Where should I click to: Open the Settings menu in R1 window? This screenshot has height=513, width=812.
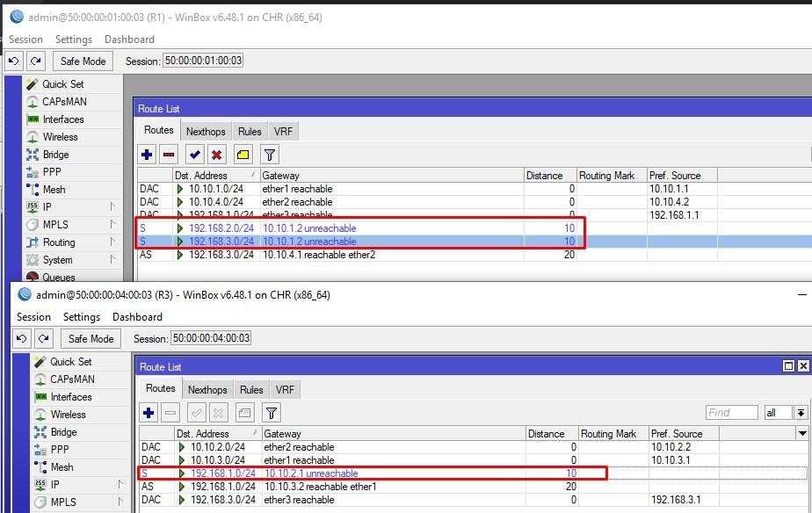click(x=74, y=40)
